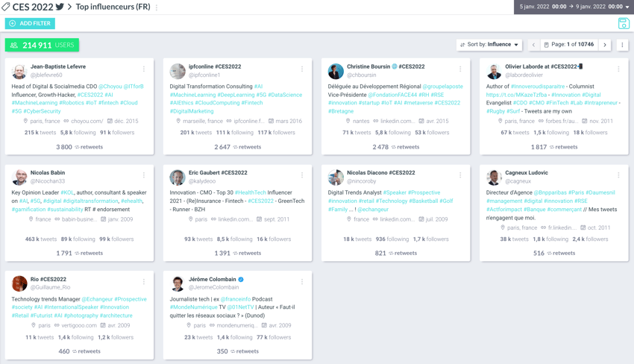Click the CES 2022 project title
This screenshot has height=364, width=634.
coord(33,7)
